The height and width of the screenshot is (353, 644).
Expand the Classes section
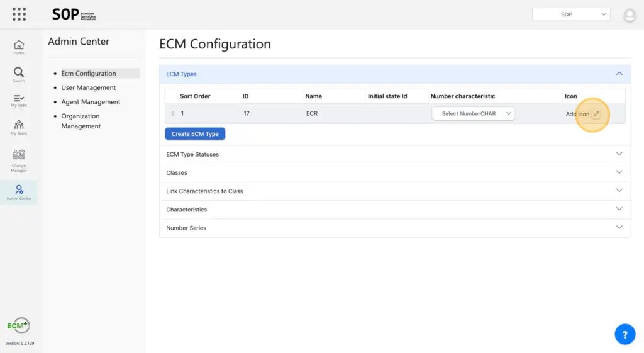coord(619,172)
